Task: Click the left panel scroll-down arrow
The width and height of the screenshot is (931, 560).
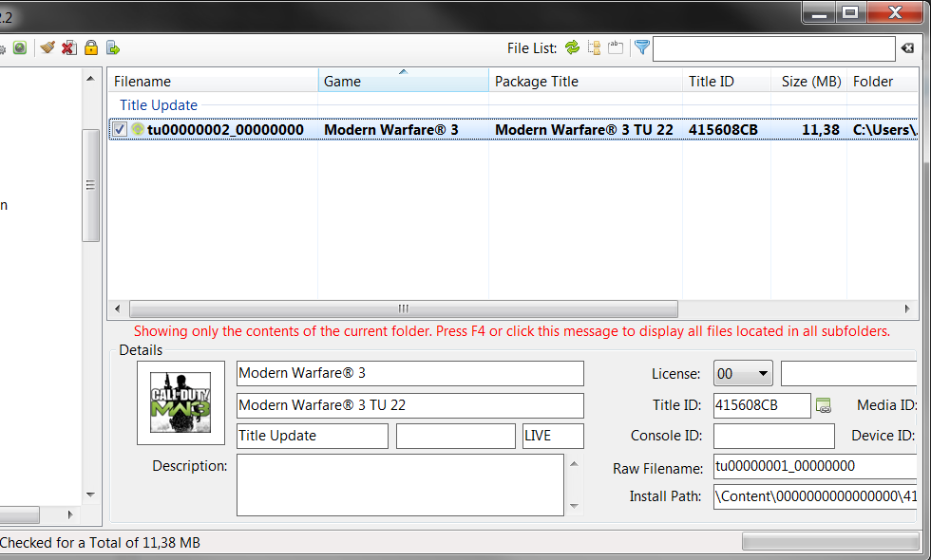Action: 90,495
